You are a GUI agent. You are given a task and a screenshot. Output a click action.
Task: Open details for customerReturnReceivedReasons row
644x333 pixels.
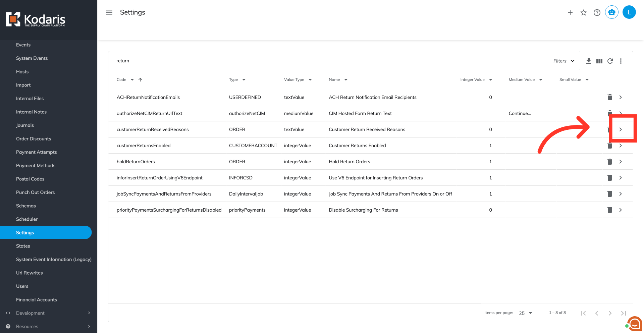[621, 129]
